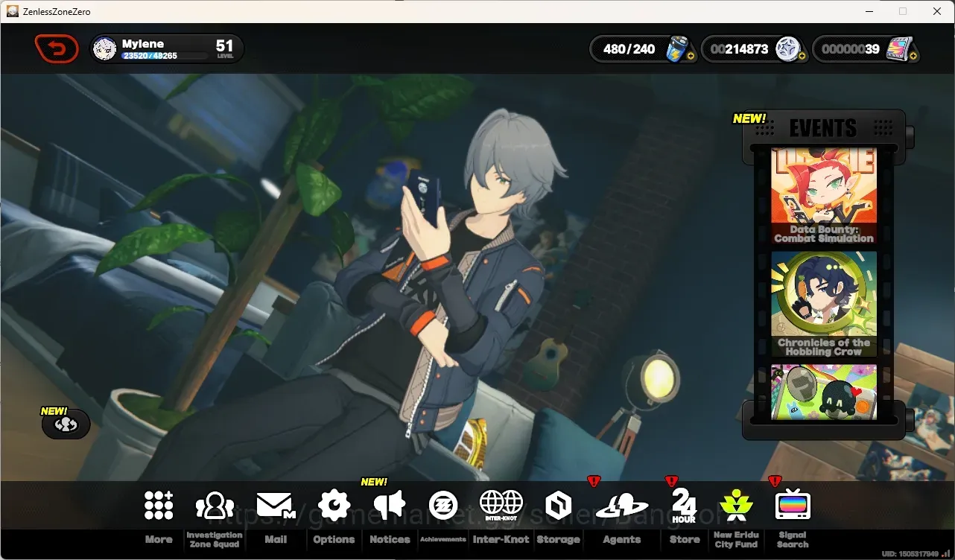Click the Signal Search label
Viewport: 955px width, 560px height.
tap(793, 539)
